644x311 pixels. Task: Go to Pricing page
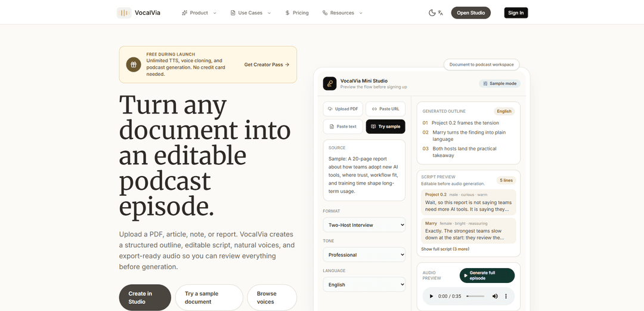[296, 13]
